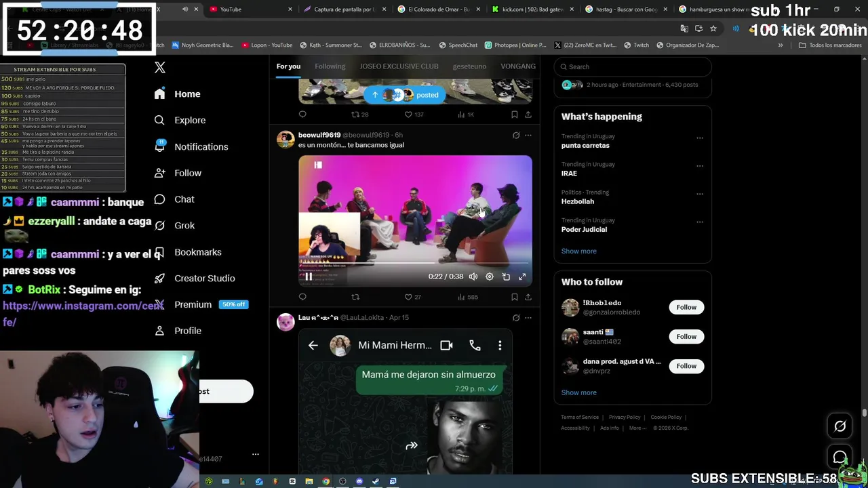Open Cookie Policy footer link
Viewport: 868px width, 488px height.
(666, 418)
